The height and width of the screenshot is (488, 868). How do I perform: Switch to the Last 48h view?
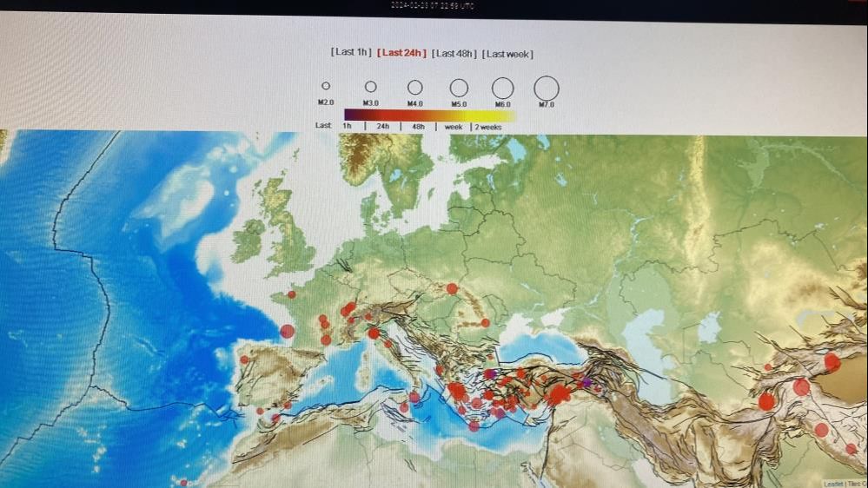[454, 53]
